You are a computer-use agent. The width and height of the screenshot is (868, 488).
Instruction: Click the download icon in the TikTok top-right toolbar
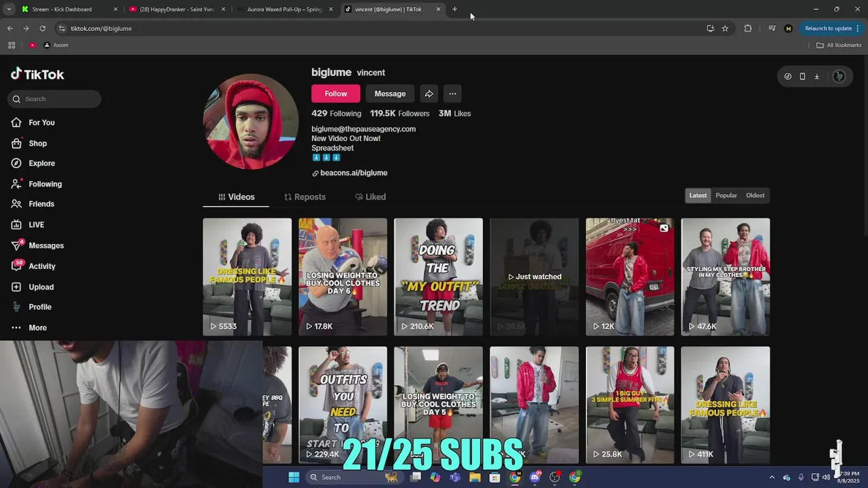pyautogui.click(x=816, y=77)
